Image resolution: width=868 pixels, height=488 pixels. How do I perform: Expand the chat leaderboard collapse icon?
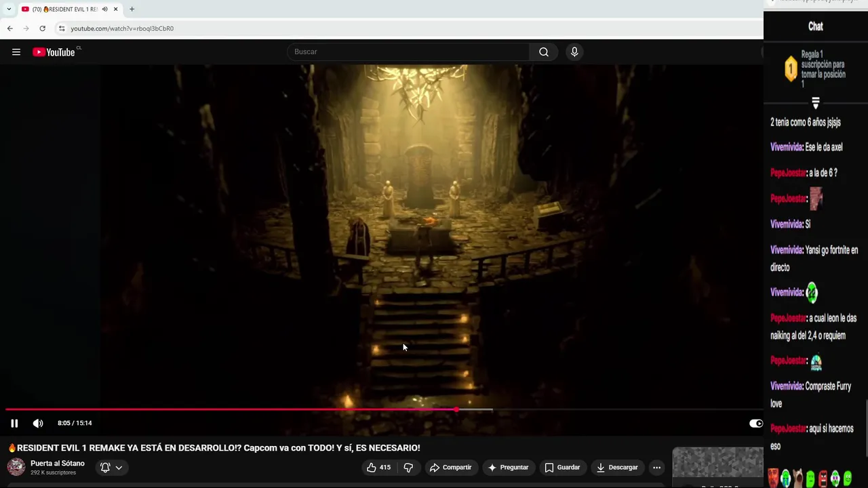(815, 104)
